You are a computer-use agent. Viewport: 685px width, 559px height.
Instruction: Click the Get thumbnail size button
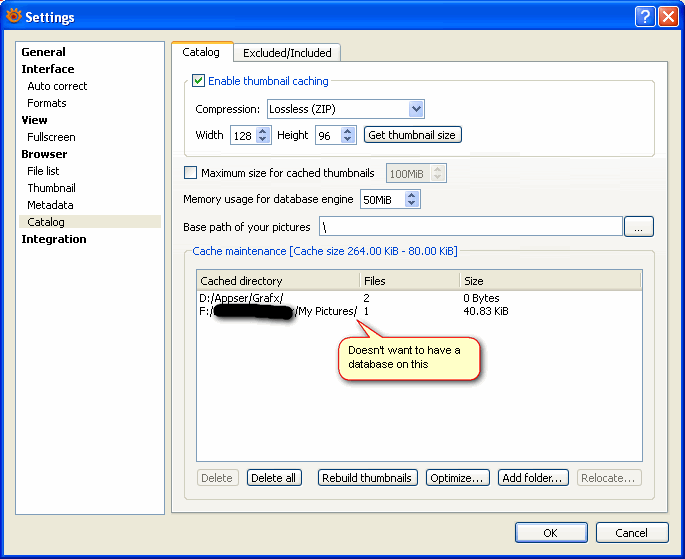pyautogui.click(x=412, y=135)
